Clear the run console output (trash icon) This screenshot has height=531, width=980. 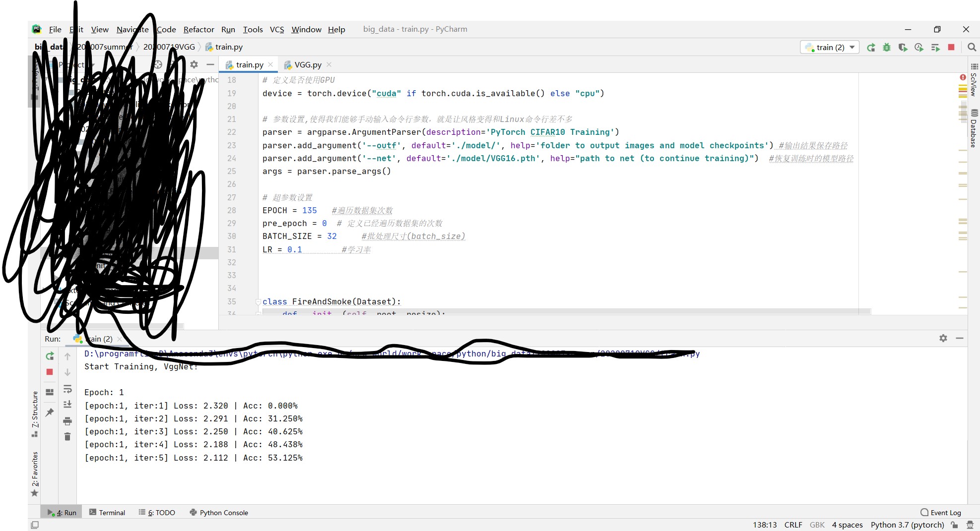(x=68, y=436)
